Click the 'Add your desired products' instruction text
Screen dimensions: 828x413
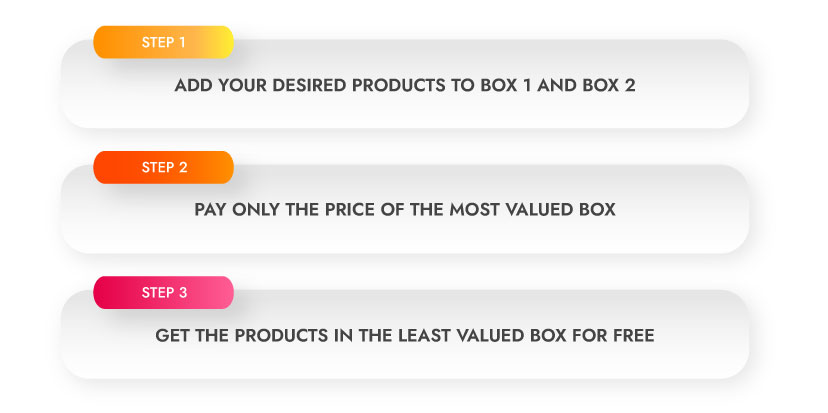[x=405, y=86]
